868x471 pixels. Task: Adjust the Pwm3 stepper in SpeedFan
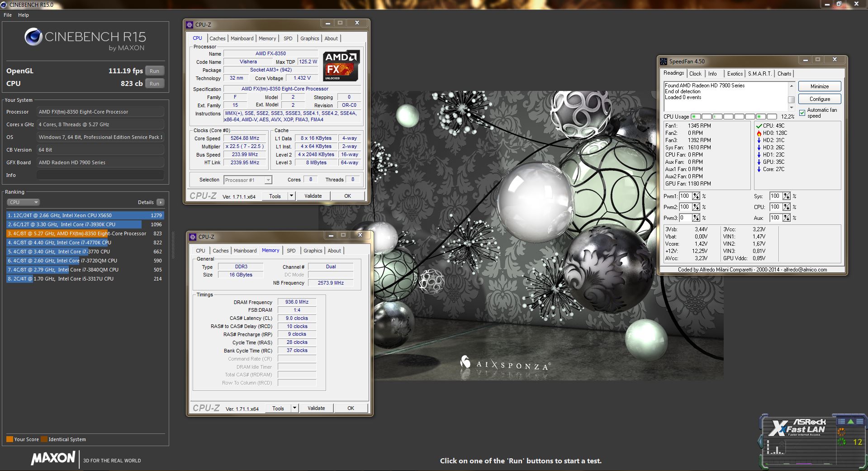point(696,218)
